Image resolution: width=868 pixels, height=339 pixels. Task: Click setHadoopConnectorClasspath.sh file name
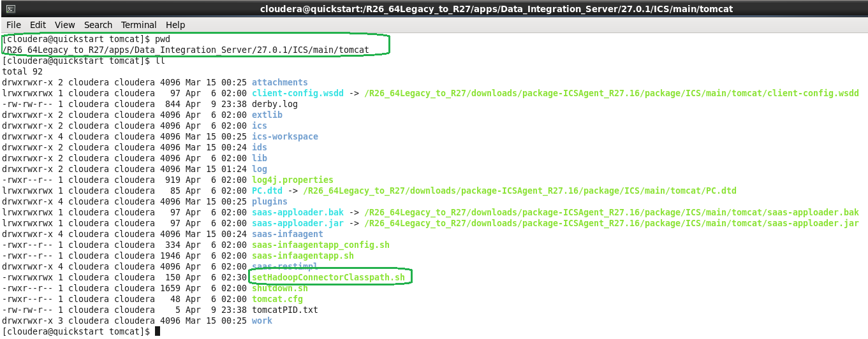click(328, 277)
